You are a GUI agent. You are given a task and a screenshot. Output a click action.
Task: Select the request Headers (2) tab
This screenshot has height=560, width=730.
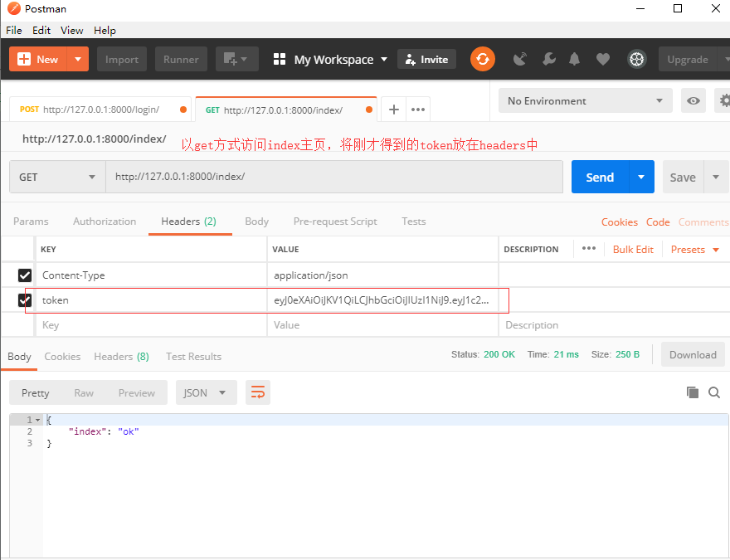(x=188, y=222)
